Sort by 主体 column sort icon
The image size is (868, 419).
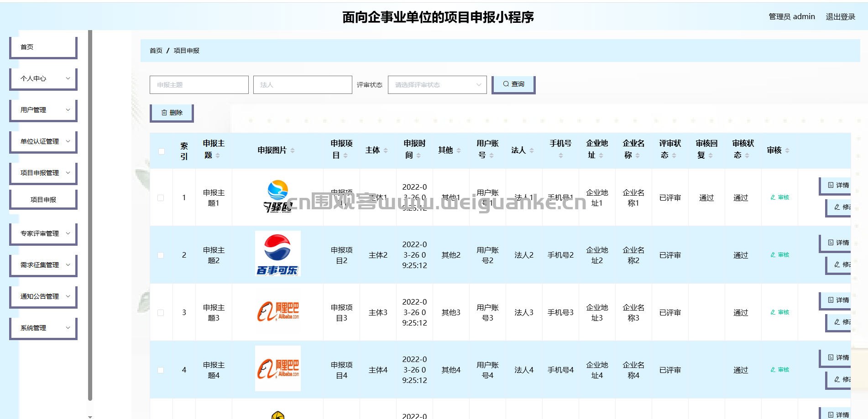[x=386, y=150]
